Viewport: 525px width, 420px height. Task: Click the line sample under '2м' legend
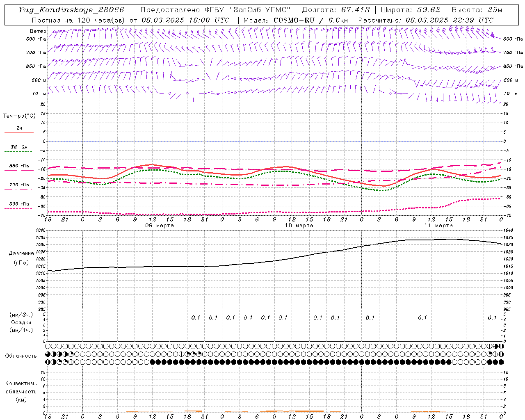(19, 133)
